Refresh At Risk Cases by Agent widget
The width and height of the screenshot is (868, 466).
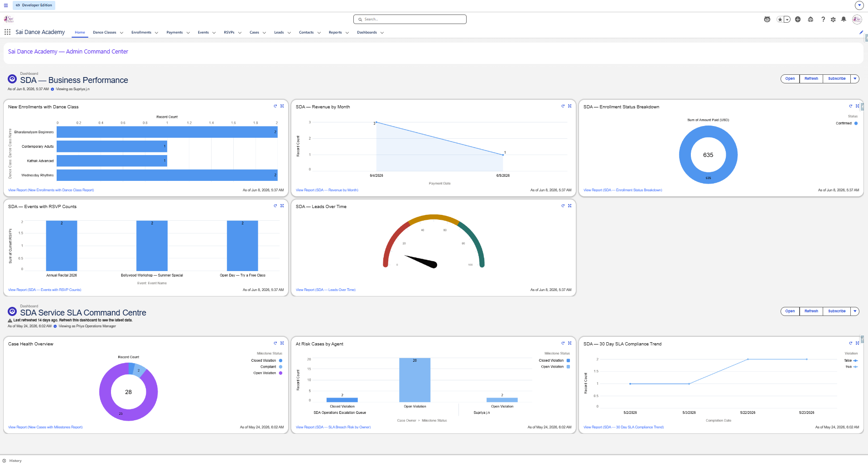pyautogui.click(x=563, y=343)
